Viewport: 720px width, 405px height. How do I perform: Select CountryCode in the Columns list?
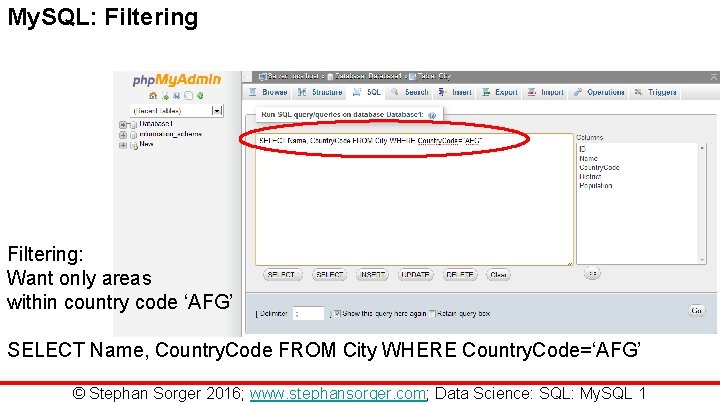tap(599, 168)
